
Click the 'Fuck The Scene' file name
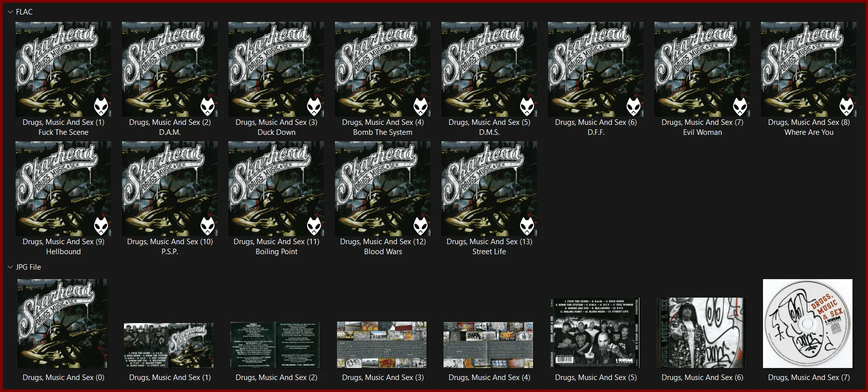63,132
